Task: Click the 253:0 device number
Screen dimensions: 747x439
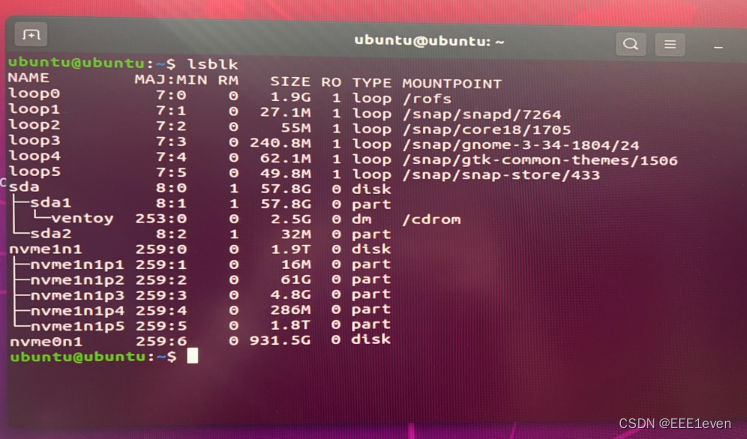Action: click(161, 218)
